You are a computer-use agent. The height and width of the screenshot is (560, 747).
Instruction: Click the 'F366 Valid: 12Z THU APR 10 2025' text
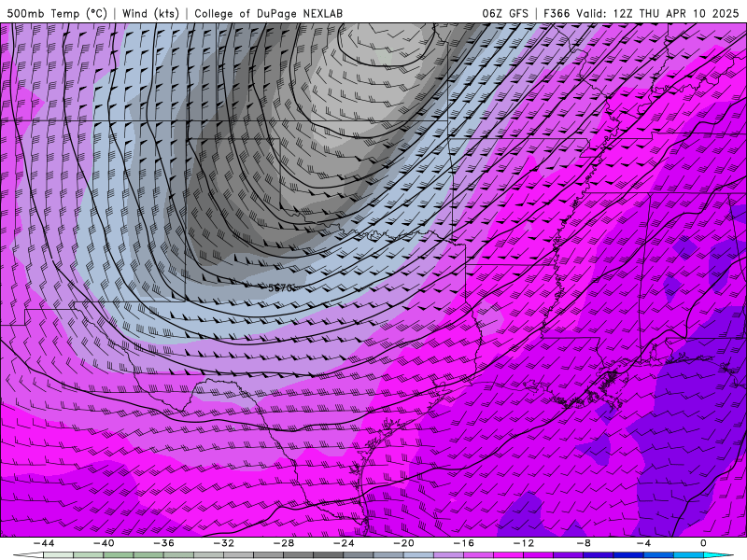641,13
